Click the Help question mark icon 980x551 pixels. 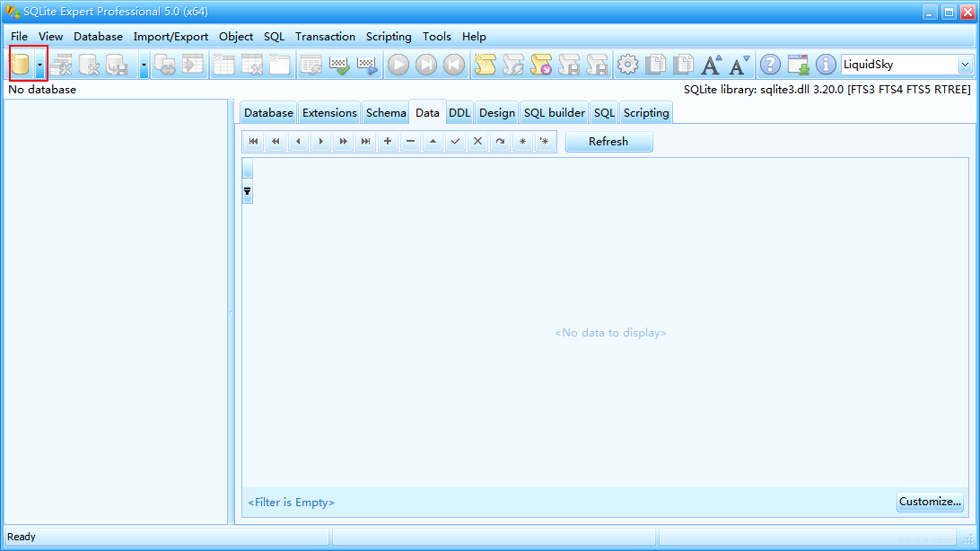[770, 65]
